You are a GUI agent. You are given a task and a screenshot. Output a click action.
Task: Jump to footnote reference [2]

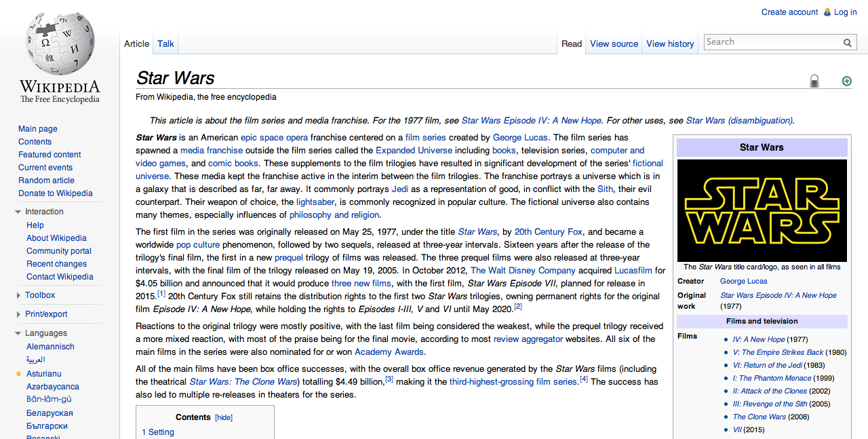pos(518,307)
